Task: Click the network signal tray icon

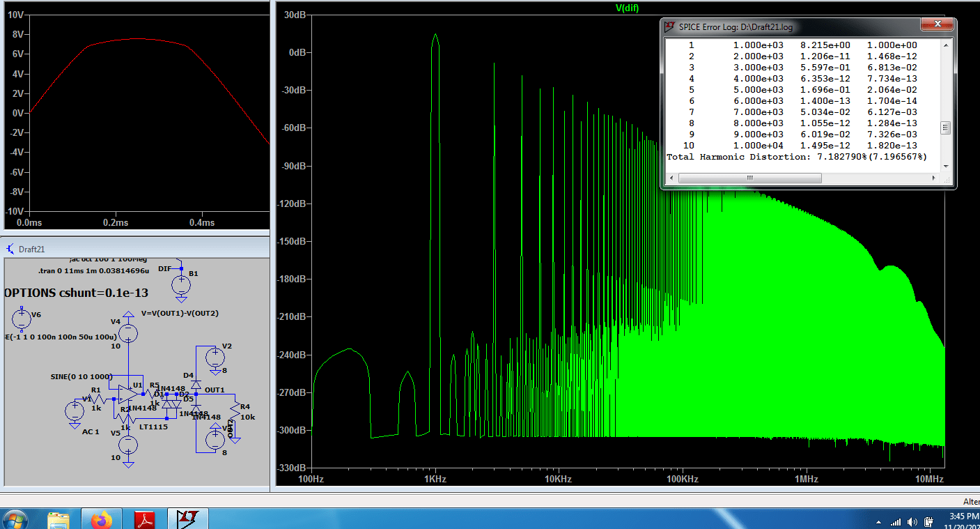Action: tap(896, 521)
